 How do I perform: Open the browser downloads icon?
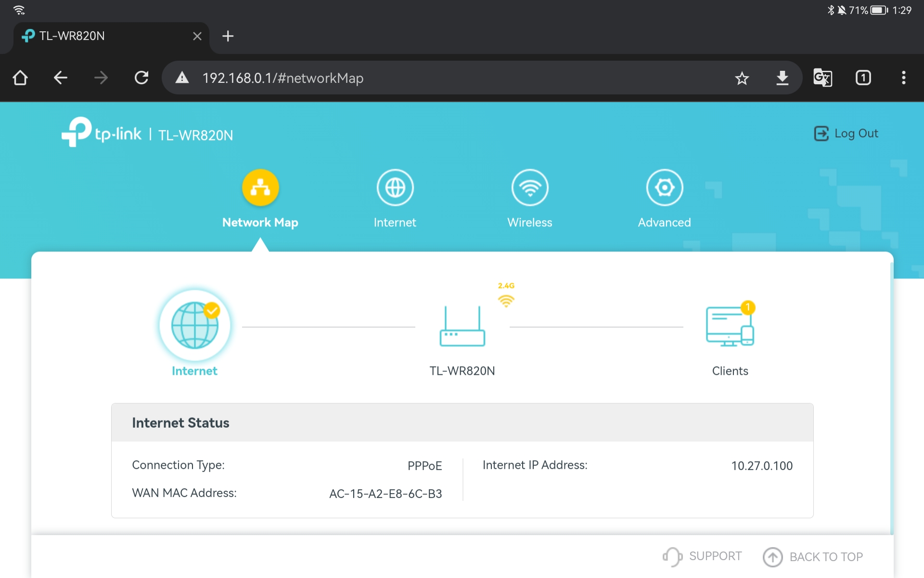click(x=782, y=78)
